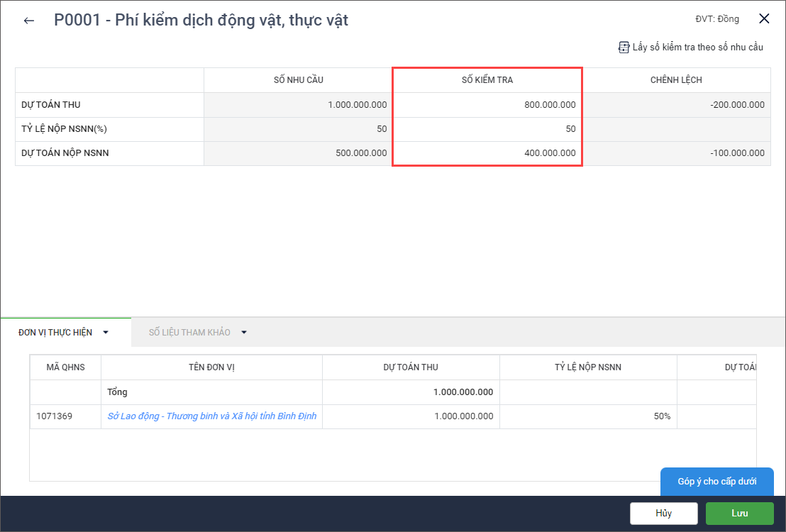Image resolution: width=786 pixels, height=532 pixels.
Task: Expand the dropdown arrow beside ĐƠN VỊ THỰC HIỆN
Action: (106, 332)
